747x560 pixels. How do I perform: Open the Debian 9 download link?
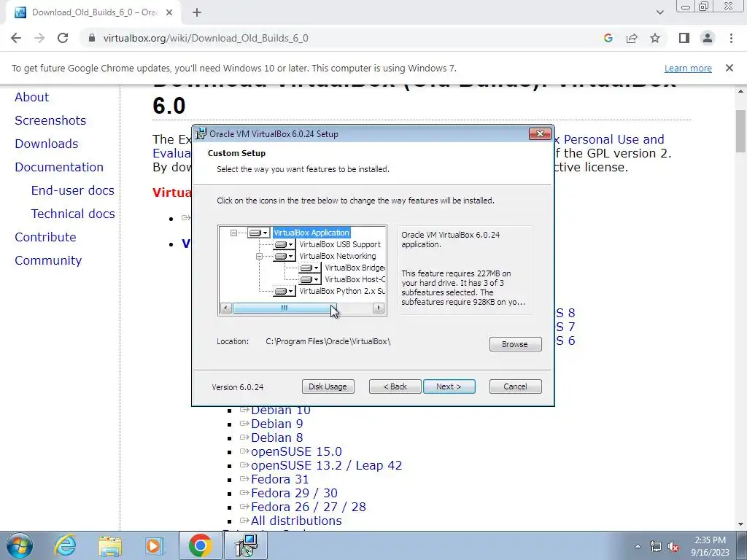pyautogui.click(x=276, y=424)
